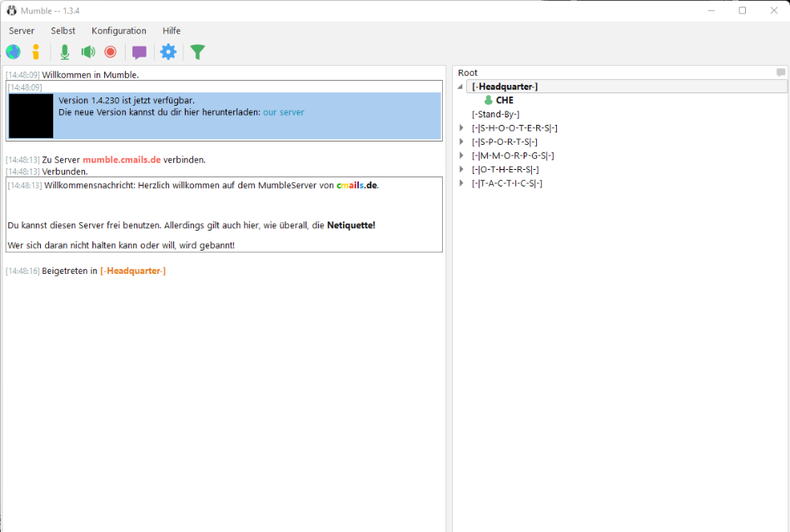Expand the [-|T-A-C-T-I-C-S|-] channel
The width and height of the screenshot is (790, 532).
(461, 183)
